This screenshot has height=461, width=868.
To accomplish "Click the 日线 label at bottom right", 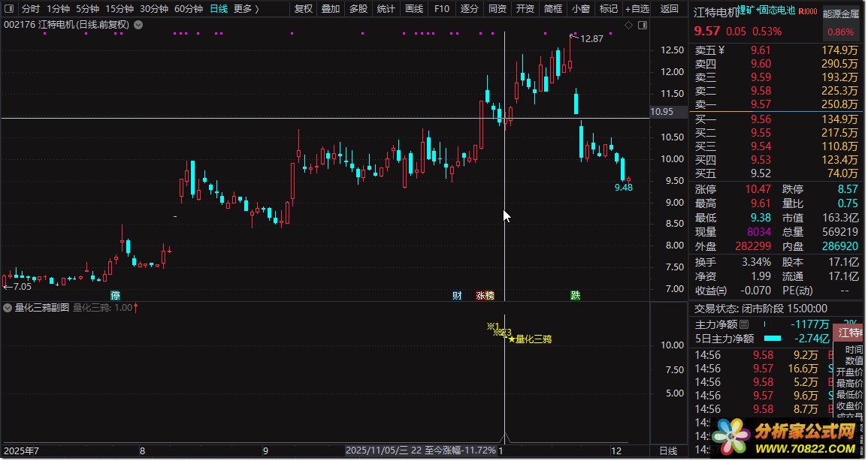I will coord(668,451).
